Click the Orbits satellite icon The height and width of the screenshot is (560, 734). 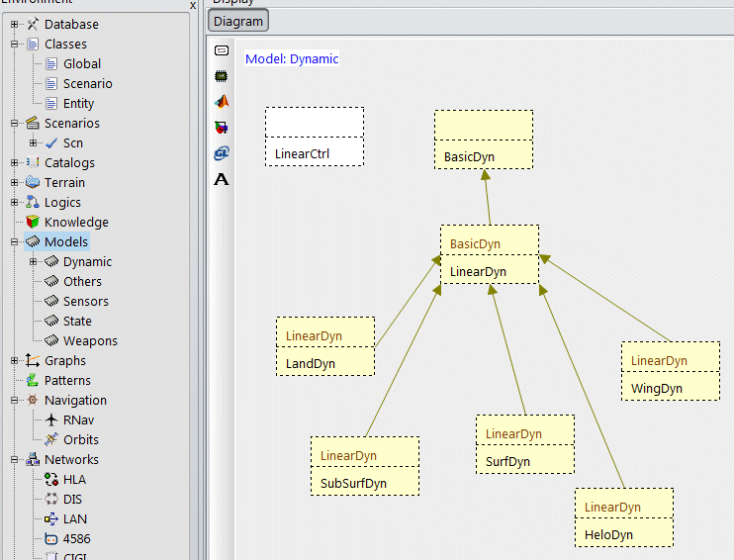(x=51, y=440)
